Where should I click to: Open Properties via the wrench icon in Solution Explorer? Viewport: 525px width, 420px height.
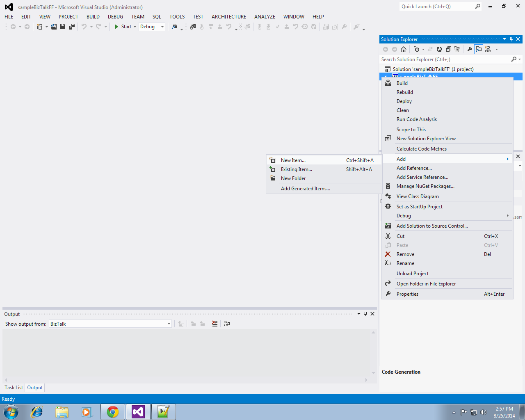coord(470,49)
